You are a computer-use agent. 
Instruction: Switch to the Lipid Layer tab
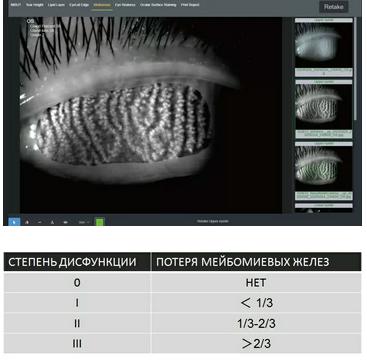point(56,5)
